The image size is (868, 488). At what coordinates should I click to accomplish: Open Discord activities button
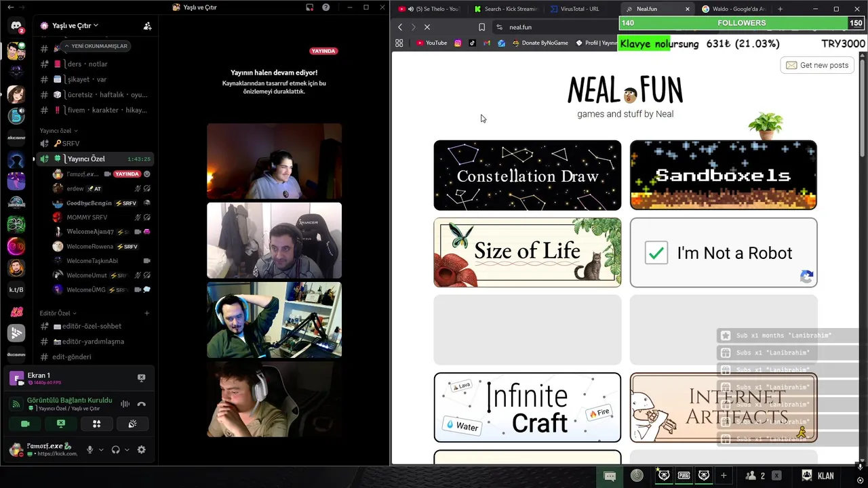click(x=96, y=424)
